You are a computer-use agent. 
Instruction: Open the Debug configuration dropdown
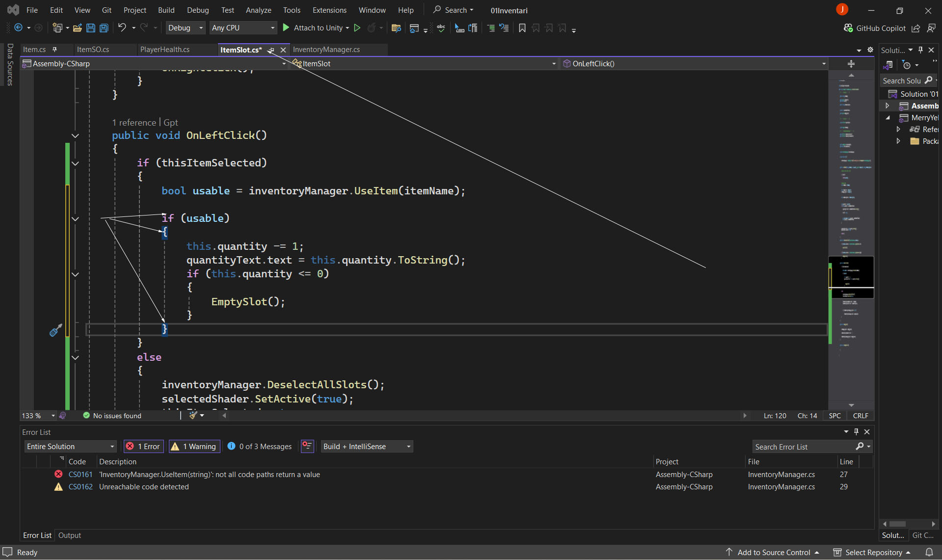(x=185, y=28)
